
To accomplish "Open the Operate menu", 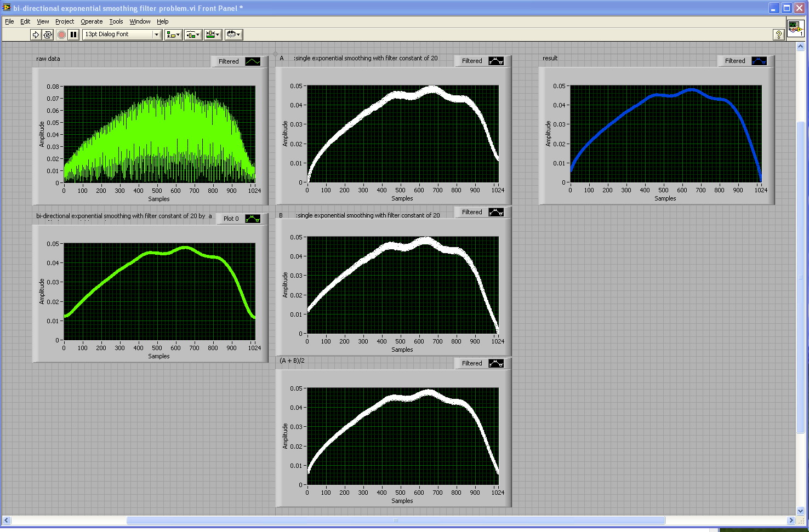I will (x=92, y=21).
